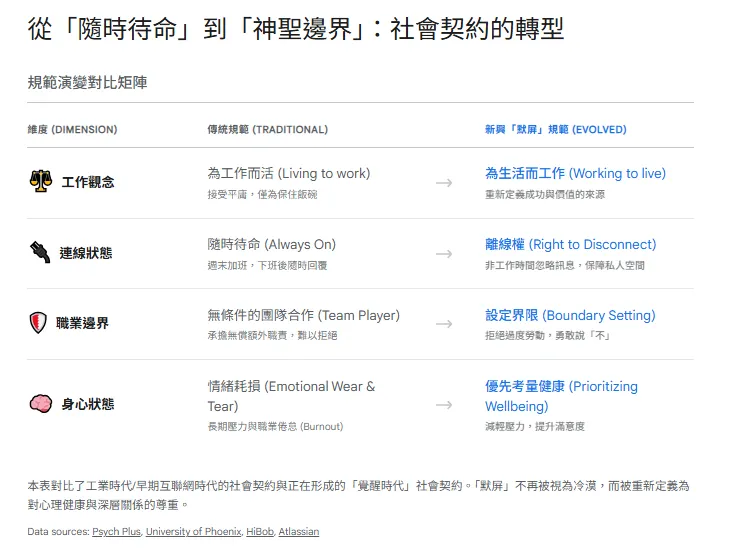Click subtext 重新定義成功與價值的來源
This screenshot has height=552, width=736.
545,194
